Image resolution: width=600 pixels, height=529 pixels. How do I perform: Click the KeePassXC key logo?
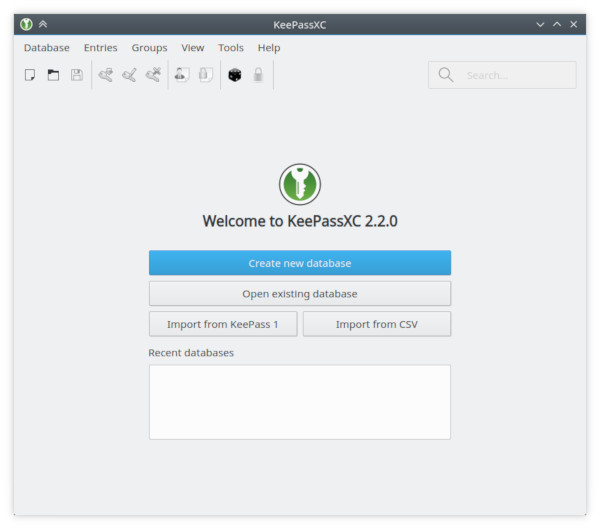(300, 184)
